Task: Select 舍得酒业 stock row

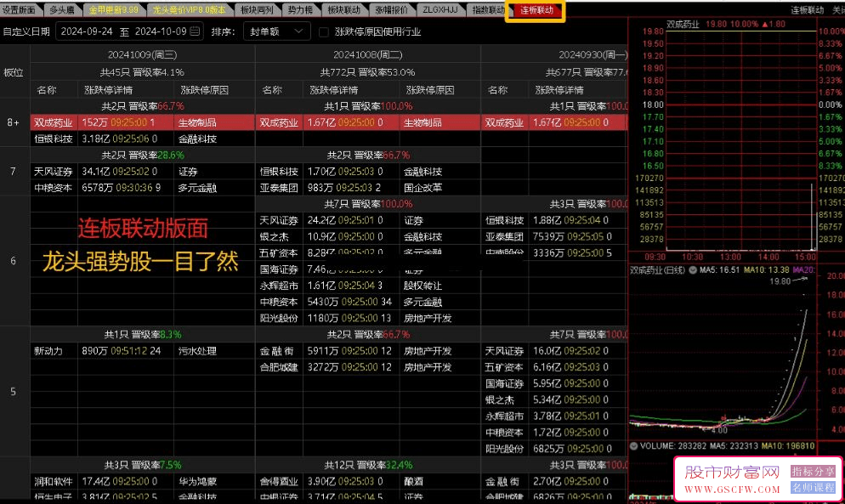Action: (368, 481)
